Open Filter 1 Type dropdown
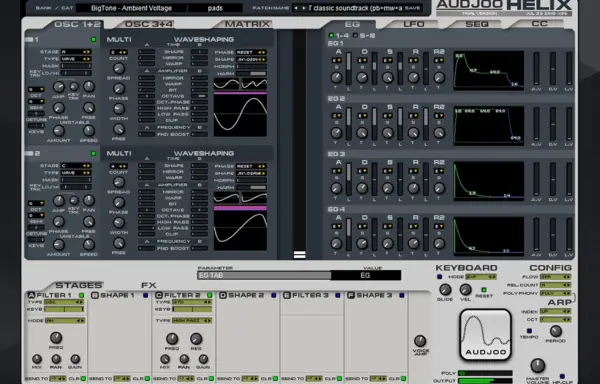This screenshot has width=600, height=384. [x=64, y=302]
